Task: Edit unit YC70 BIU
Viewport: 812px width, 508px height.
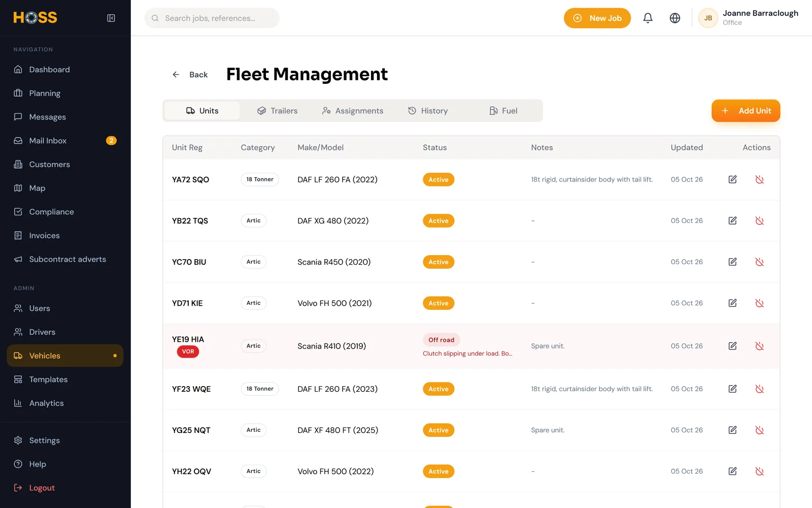Action: (732, 262)
